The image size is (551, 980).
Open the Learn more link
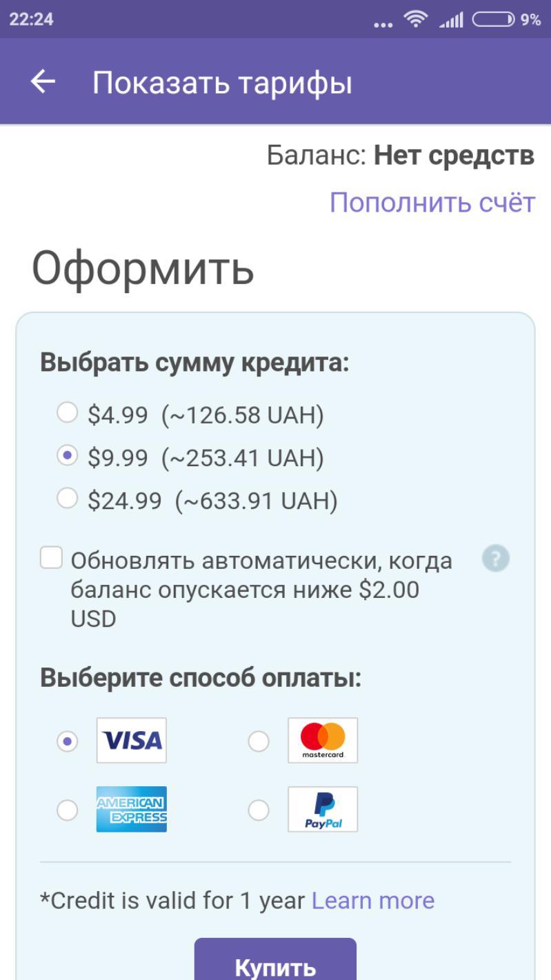[x=373, y=901]
